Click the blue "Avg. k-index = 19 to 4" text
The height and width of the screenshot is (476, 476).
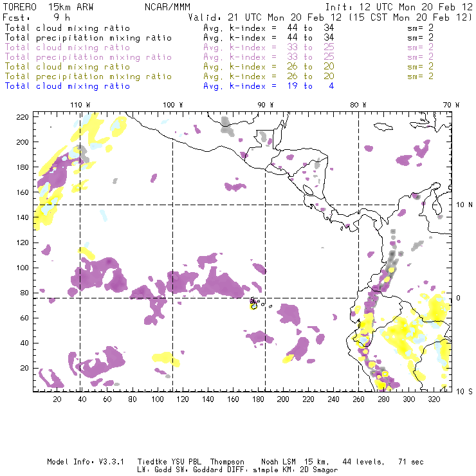(x=269, y=86)
